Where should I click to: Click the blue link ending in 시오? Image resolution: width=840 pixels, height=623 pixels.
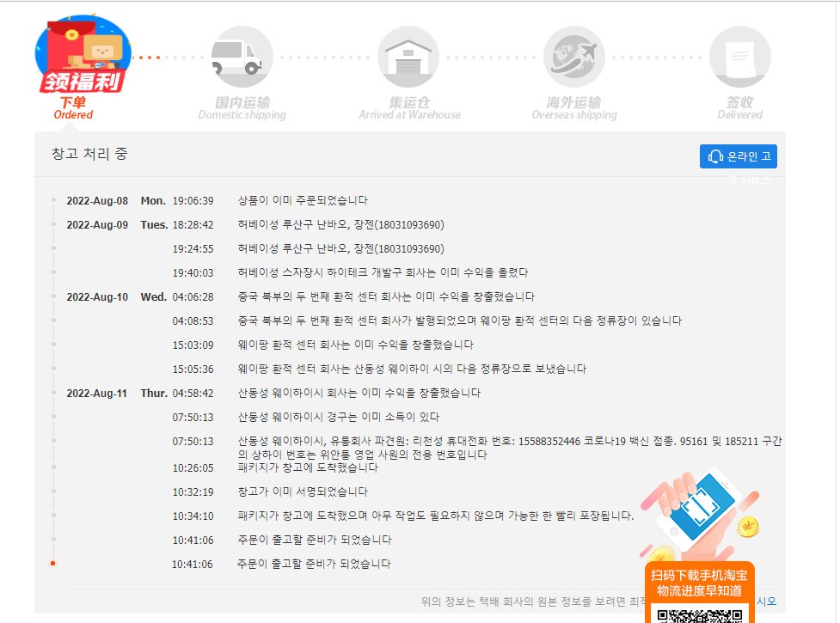[x=766, y=602]
